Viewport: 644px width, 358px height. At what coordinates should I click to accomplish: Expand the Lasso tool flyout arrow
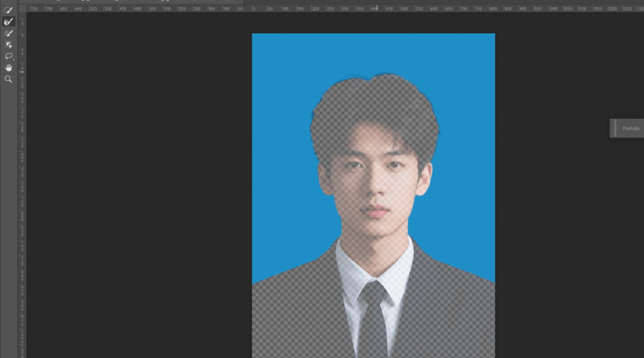coord(13,59)
